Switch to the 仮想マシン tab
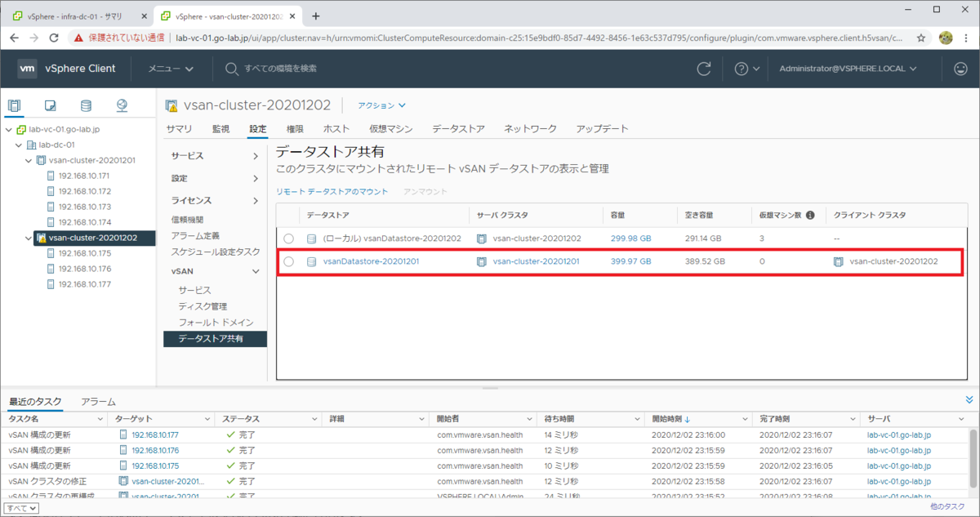This screenshot has height=517, width=980. [x=390, y=129]
